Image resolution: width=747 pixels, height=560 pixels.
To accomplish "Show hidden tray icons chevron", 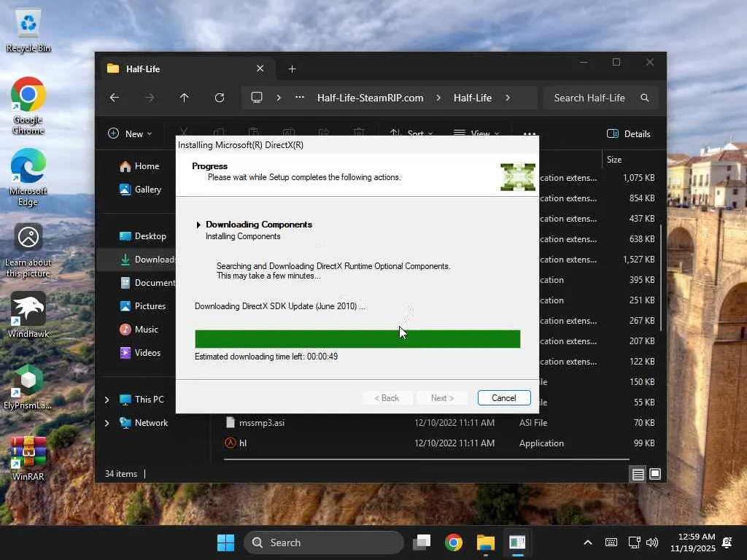I will 588,542.
